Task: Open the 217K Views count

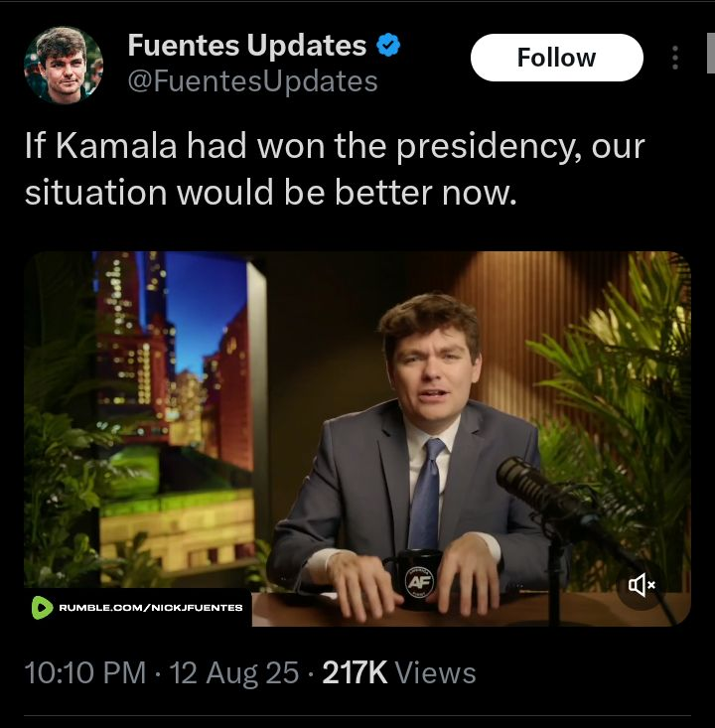Action: point(399,673)
